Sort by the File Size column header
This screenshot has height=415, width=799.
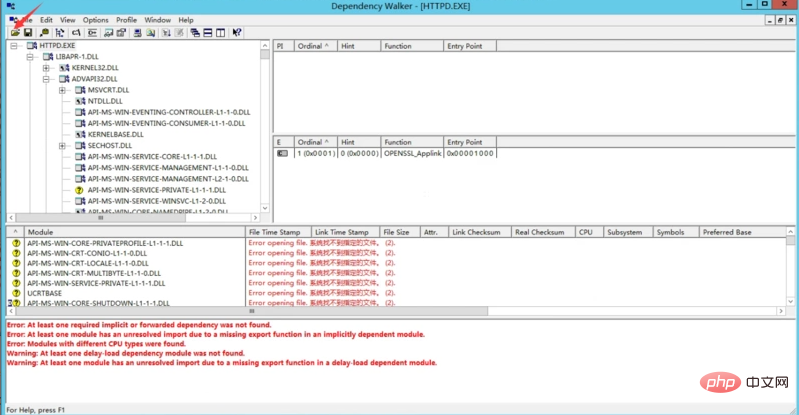400,232
